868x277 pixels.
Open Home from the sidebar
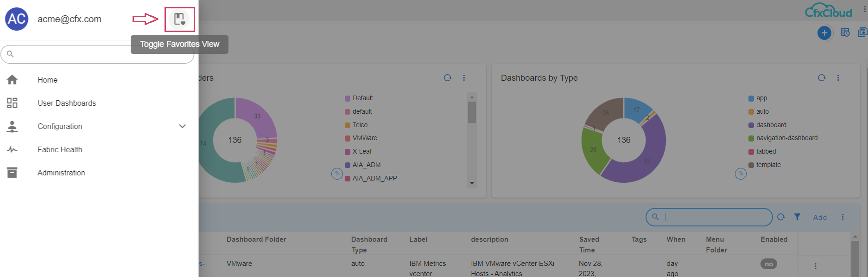[x=47, y=80]
